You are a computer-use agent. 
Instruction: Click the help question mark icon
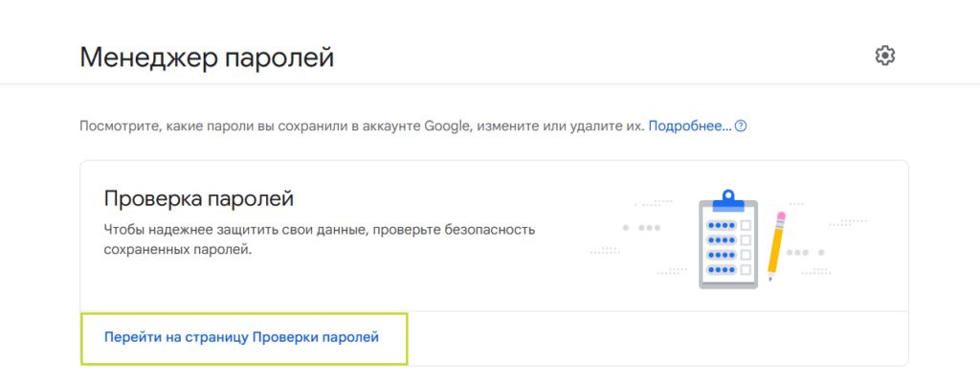pyautogui.click(x=740, y=126)
